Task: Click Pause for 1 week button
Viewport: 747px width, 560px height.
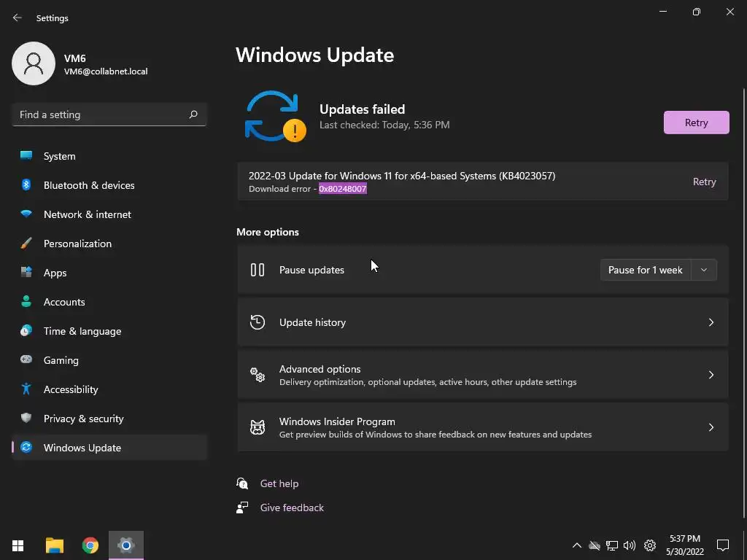Action: coord(645,270)
